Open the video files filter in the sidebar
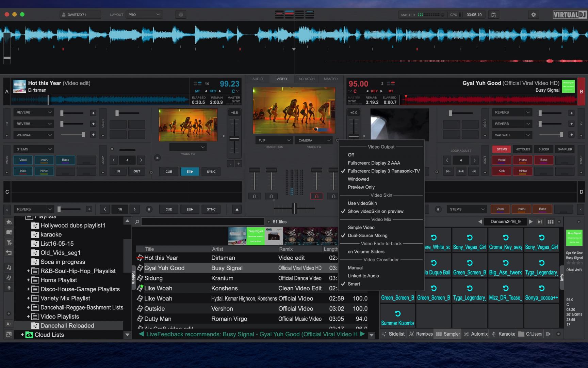This screenshot has height=368, width=588. pos(9,277)
